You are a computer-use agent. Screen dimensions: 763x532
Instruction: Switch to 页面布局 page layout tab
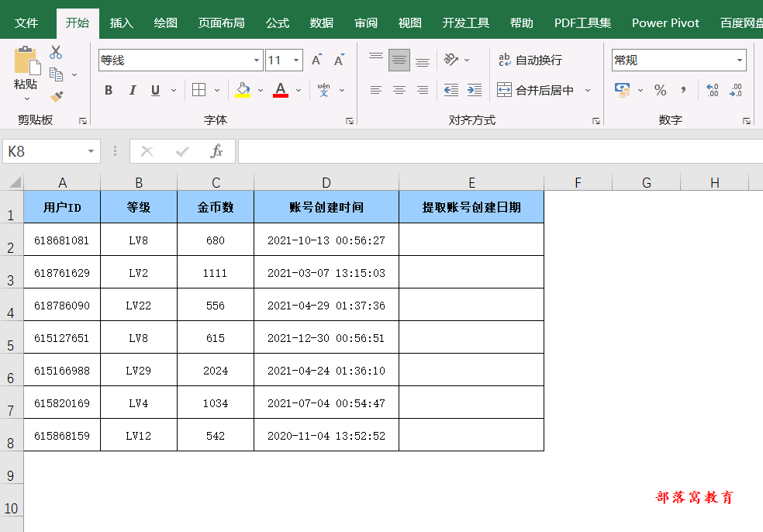pyautogui.click(x=222, y=22)
